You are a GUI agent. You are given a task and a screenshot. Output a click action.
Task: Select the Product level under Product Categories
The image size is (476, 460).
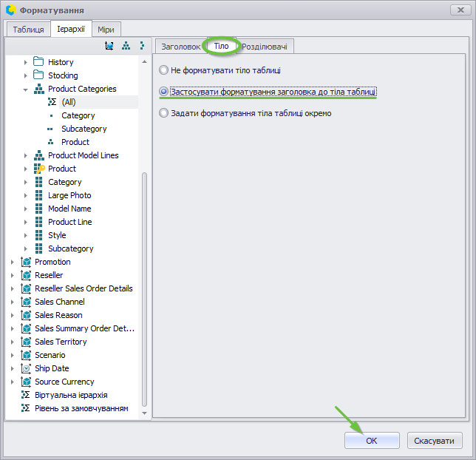point(75,142)
